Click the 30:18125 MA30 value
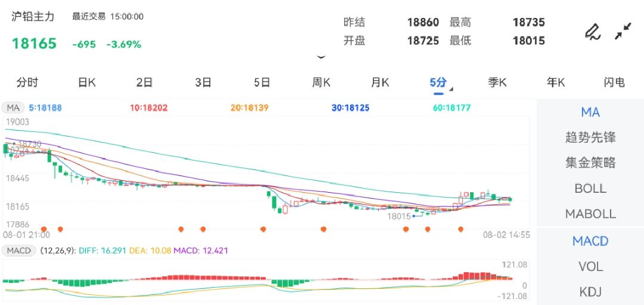This screenshot has width=644, height=305. point(351,108)
